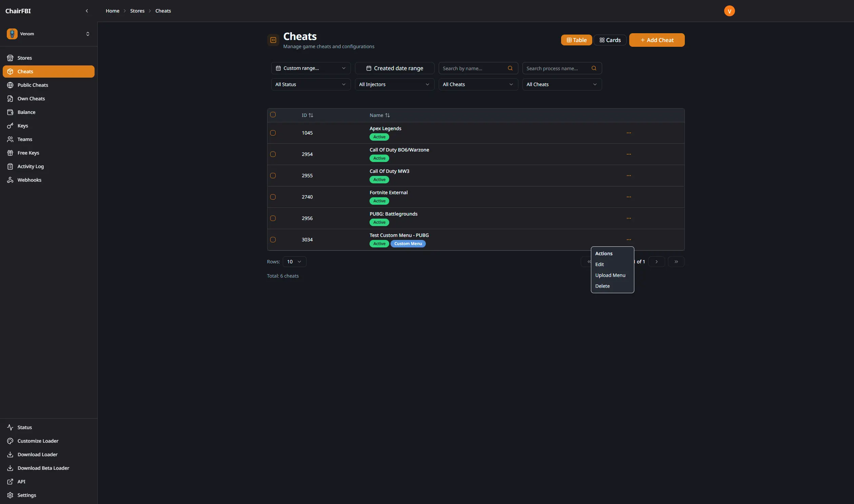854x504 pixels.
Task: Toggle the select-all checkbox in the table header
Action: [273, 115]
